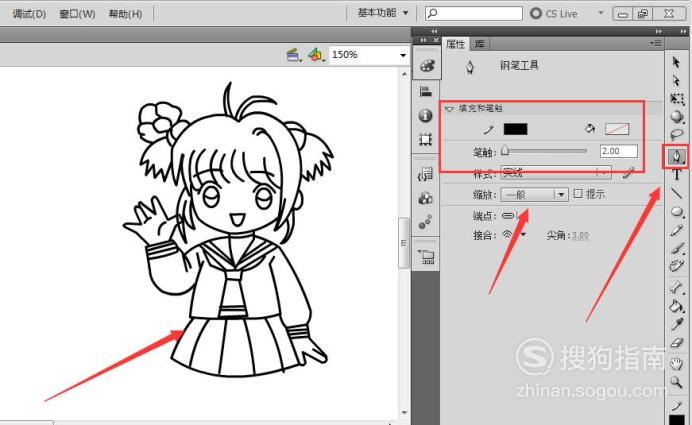Select the Bone tool
692x425 pixels.
[677, 288]
